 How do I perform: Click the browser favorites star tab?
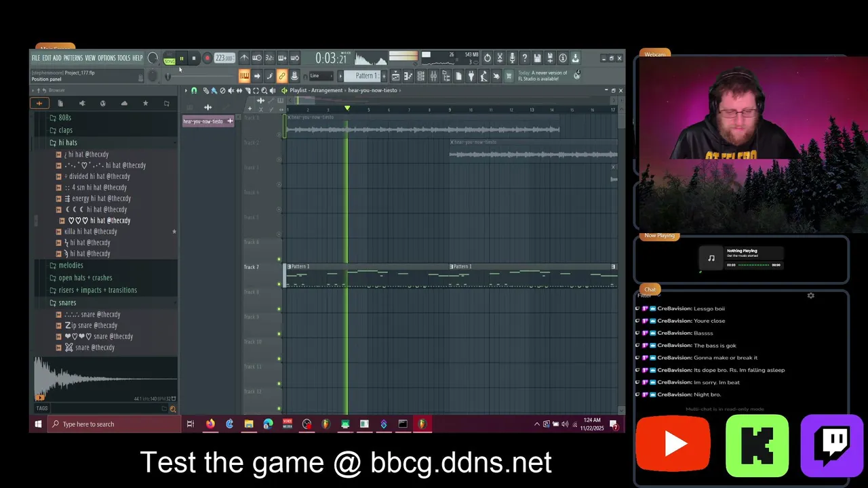145,104
